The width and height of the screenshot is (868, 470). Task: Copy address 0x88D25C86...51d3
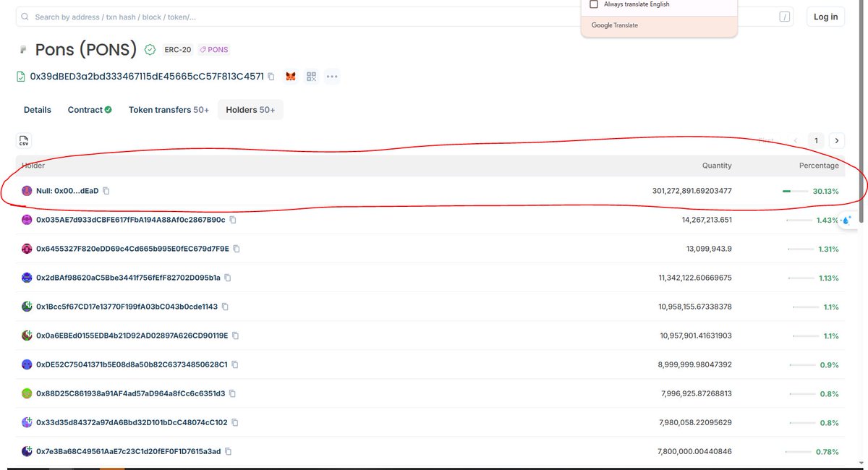(x=232, y=393)
